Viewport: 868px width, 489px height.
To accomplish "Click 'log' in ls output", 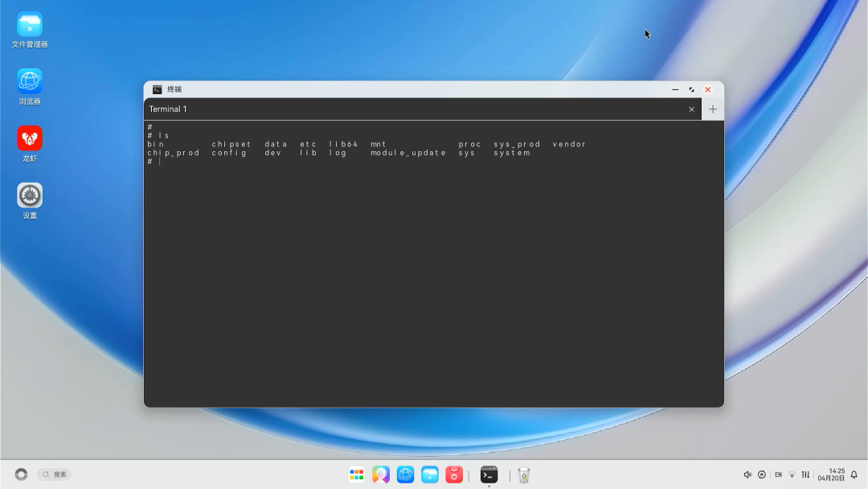I will coord(338,153).
